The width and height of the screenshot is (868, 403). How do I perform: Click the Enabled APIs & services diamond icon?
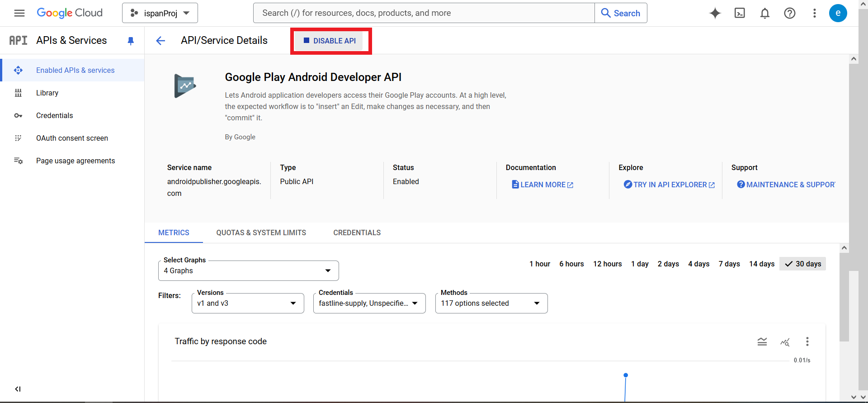(18, 70)
